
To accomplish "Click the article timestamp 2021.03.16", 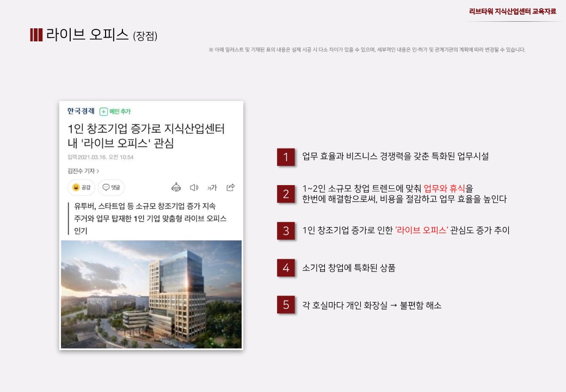I will click(100, 157).
